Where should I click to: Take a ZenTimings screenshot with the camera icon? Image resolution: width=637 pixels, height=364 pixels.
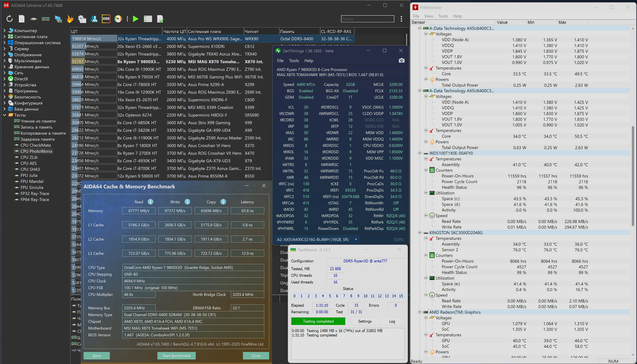(402, 60)
